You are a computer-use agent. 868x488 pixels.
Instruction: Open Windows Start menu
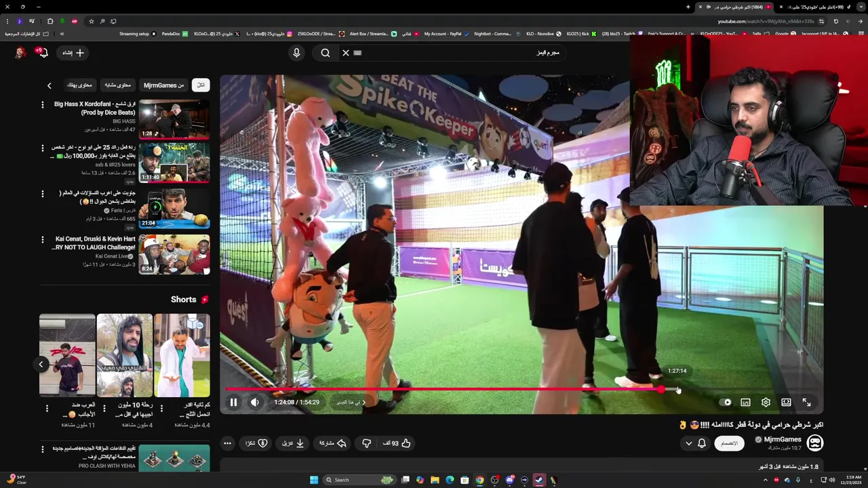tap(314, 480)
